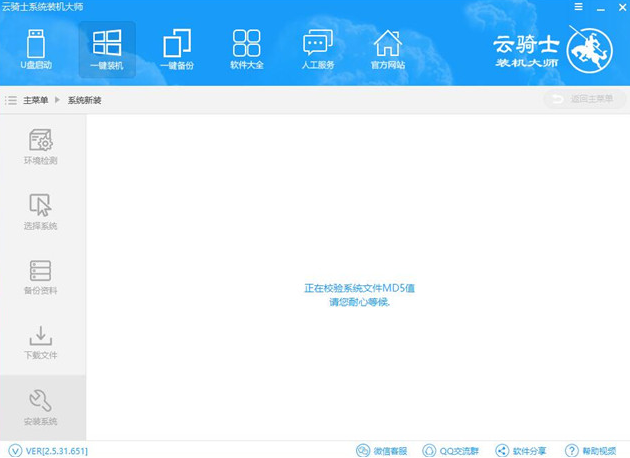This screenshot has height=458, width=630.
Task: Click the list icon beside 主菜单
Action: pyautogui.click(x=11, y=100)
